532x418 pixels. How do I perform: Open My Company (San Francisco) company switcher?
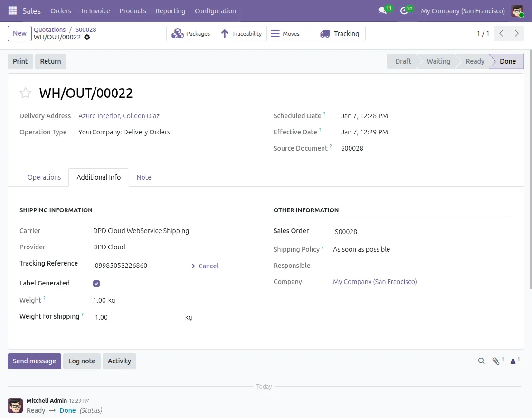click(463, 10)
